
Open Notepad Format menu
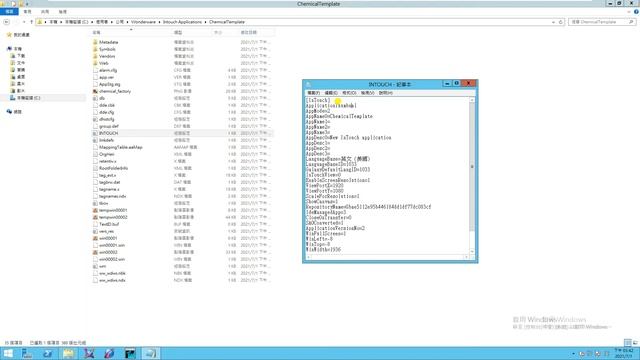(349, 93)
